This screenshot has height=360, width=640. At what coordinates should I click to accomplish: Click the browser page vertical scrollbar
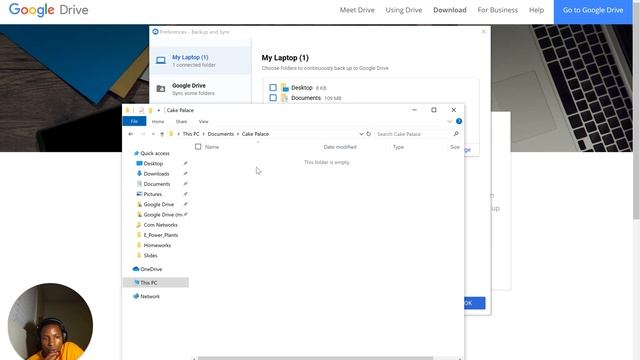pos(636,110)
